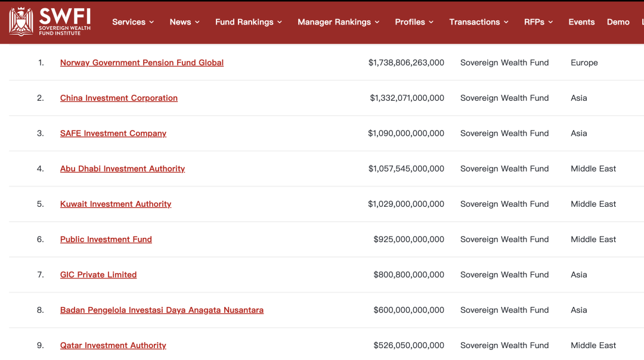644x360 pixels.
Task: Expand the RFPs menu
Action: 538,22
